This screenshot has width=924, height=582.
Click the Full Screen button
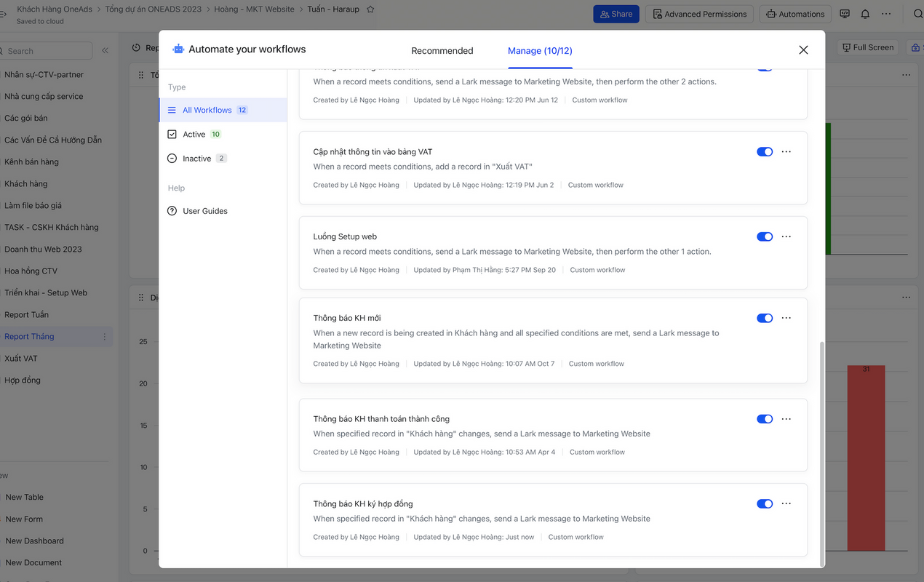(x=867, y=47)
